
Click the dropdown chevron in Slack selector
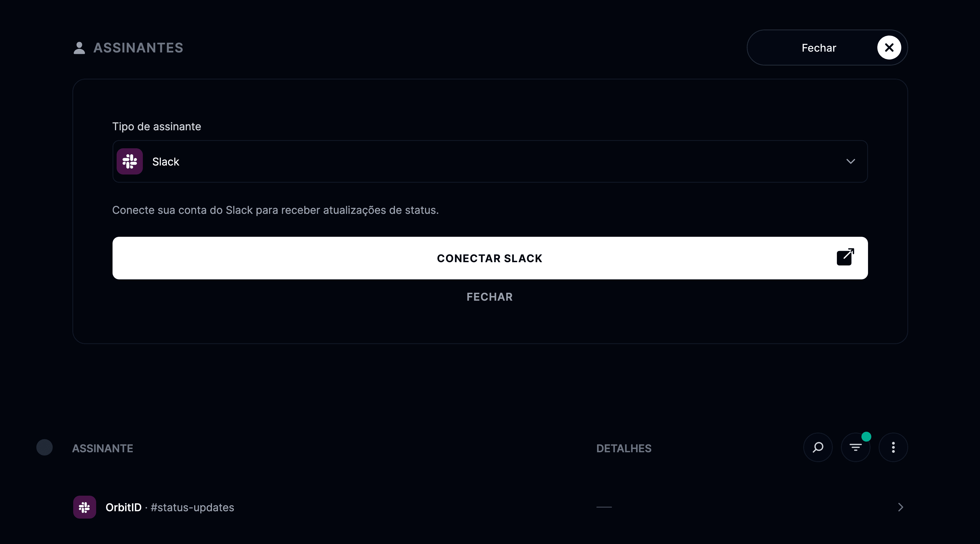[851, 161]
